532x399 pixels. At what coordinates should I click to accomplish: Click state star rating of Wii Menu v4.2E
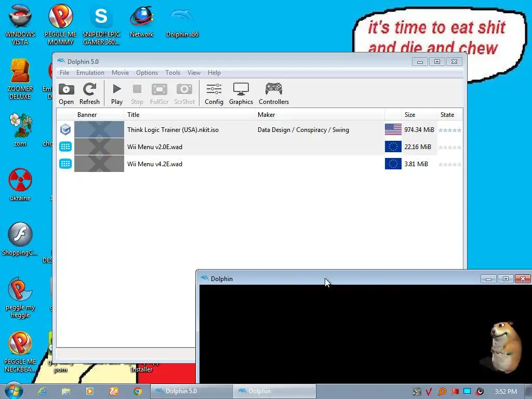coord(449,164)
